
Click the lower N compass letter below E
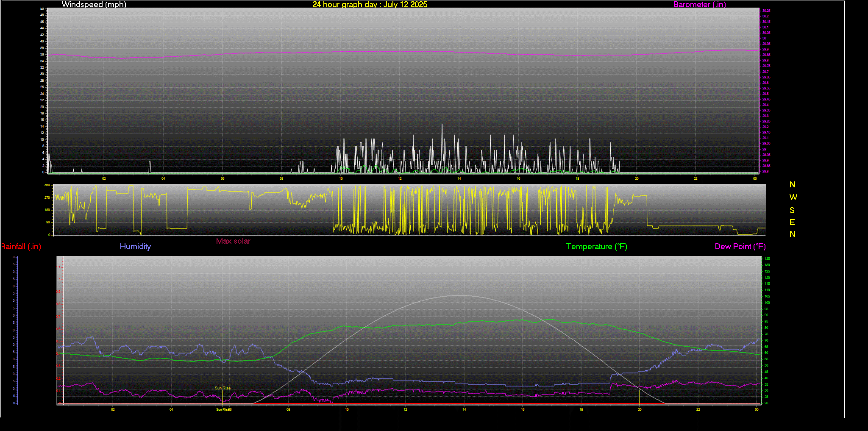click(x=792, y=234)
